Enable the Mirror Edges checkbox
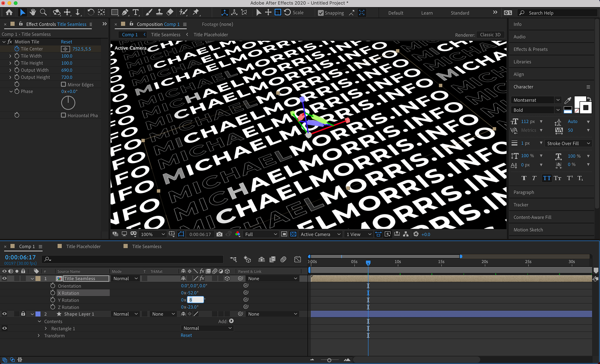The width and height of the screenshot is (600, 364). click(63, 84)
